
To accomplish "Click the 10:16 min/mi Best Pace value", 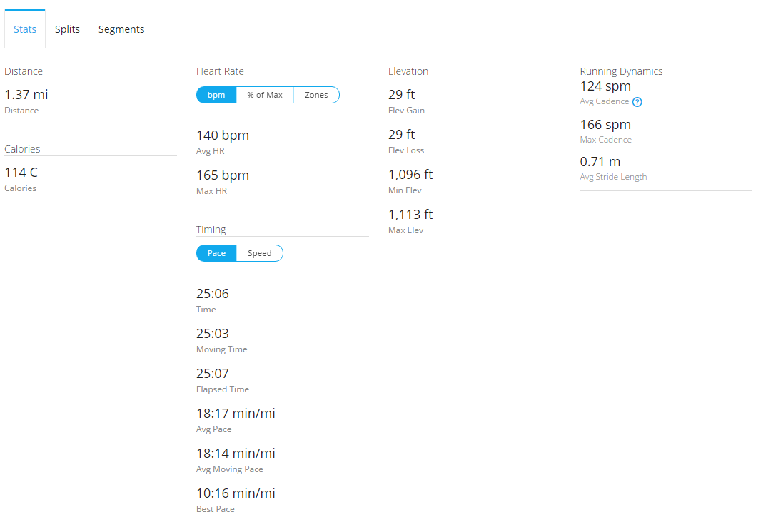I will 236,493.
